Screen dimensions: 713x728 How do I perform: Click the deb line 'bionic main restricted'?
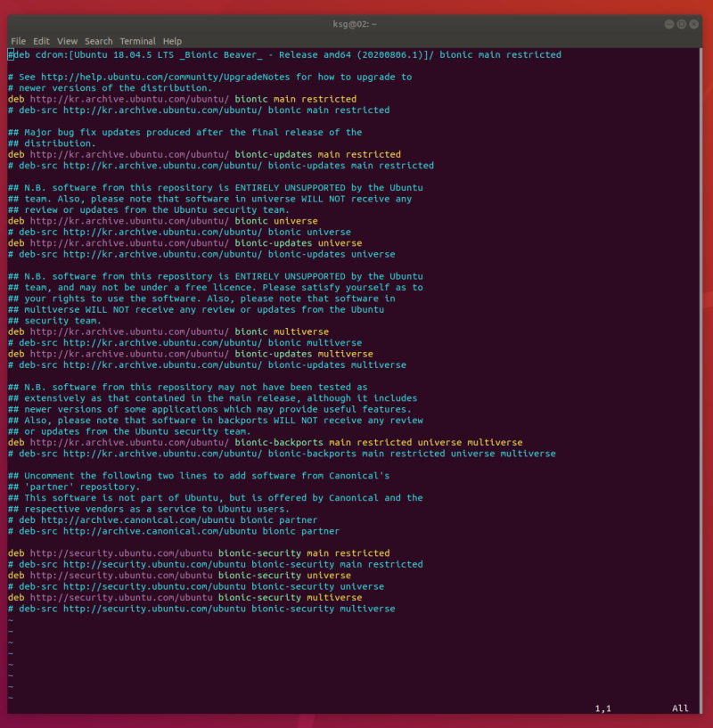[182, 100]
